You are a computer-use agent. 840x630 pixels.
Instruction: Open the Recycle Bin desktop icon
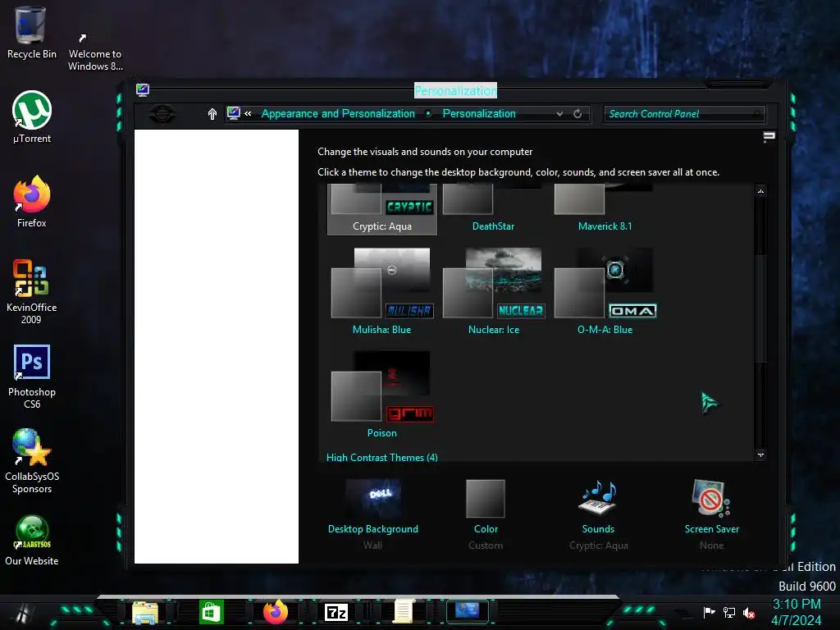(x=31, y=33)
